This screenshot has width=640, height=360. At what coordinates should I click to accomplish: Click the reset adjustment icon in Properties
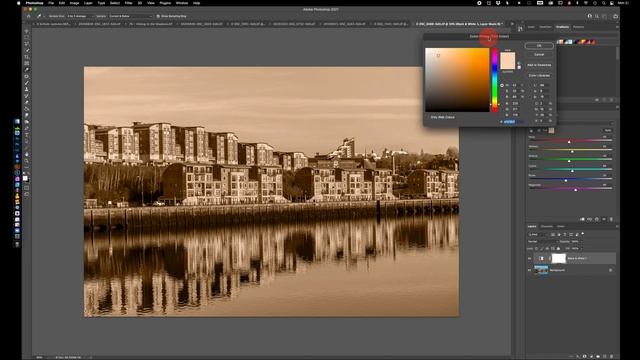597,219
